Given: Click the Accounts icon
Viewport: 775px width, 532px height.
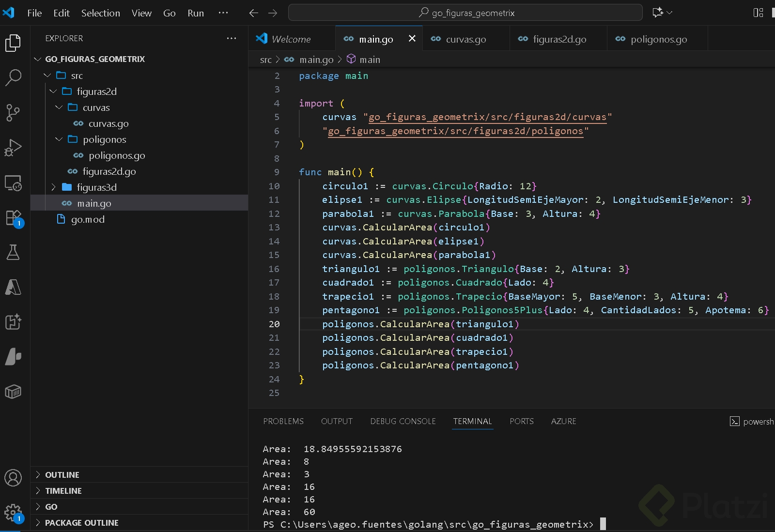Looking at the screenshot, I should pos(13,478).
